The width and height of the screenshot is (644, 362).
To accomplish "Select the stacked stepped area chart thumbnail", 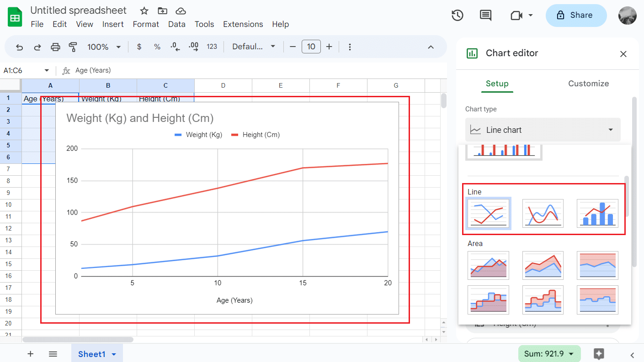I will click(543, 300).
